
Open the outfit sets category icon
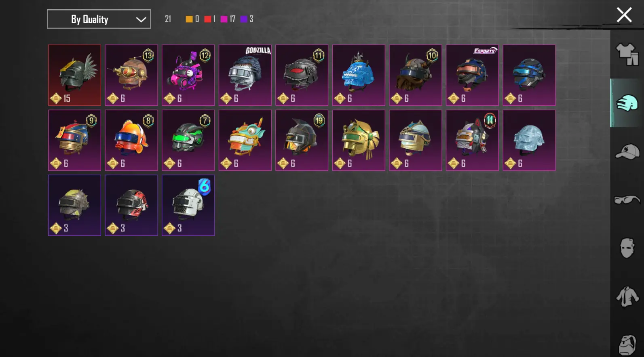[627, 55]
